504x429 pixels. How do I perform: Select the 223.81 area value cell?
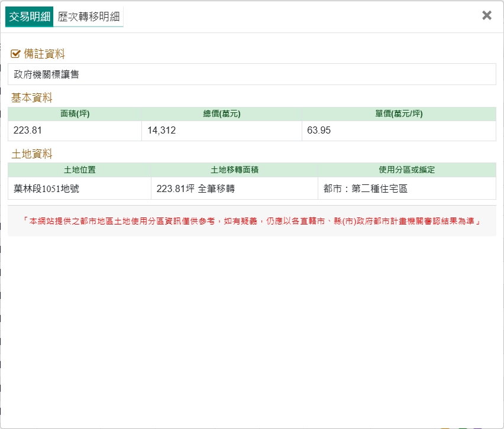tap(75, 131)
